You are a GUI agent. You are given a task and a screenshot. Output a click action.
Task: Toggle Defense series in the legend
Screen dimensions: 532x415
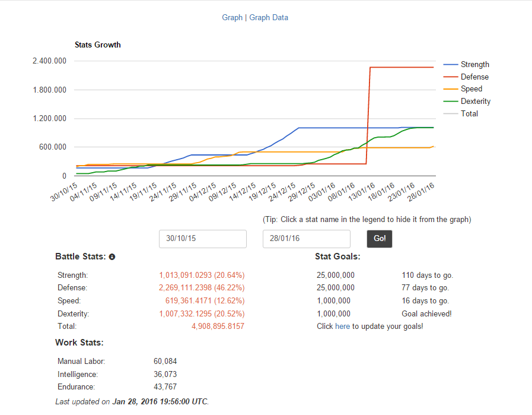point(474,77)
